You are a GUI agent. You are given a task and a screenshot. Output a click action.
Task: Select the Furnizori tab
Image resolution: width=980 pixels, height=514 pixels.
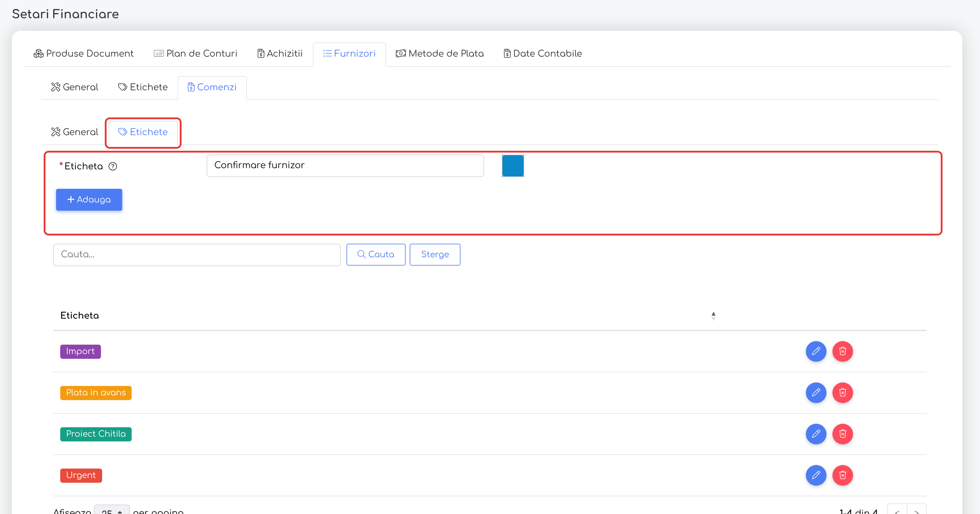click(x=349, y=54)
